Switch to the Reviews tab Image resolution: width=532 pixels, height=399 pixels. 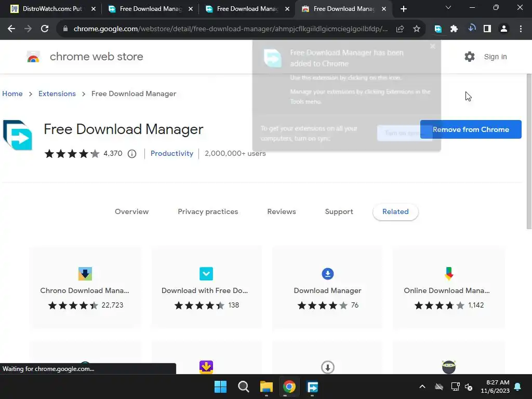click(x=282, y=211)
